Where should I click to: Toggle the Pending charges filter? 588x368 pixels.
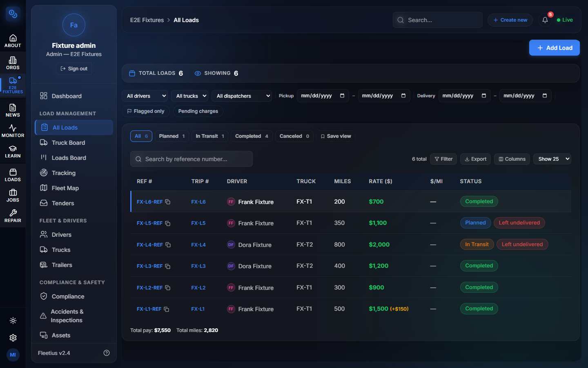(198, 111)
